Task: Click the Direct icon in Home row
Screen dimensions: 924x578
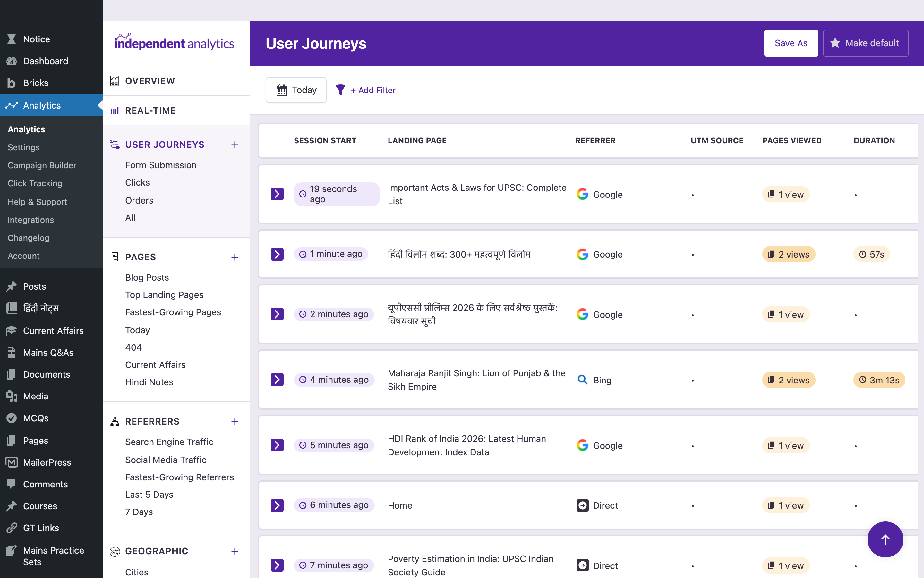Action: [582, 505]
